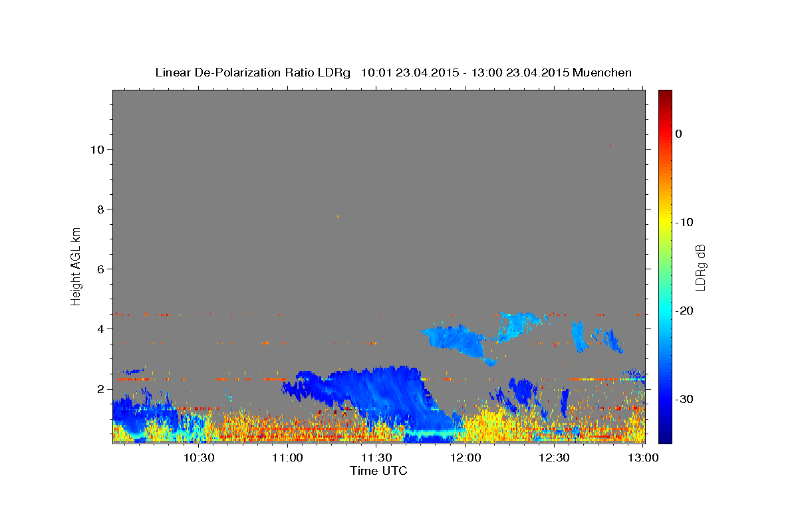Click the 11:00 time tick label
The height and width of the screenshot is (532, 798).
pyautogui.click(x=287, y=458)
